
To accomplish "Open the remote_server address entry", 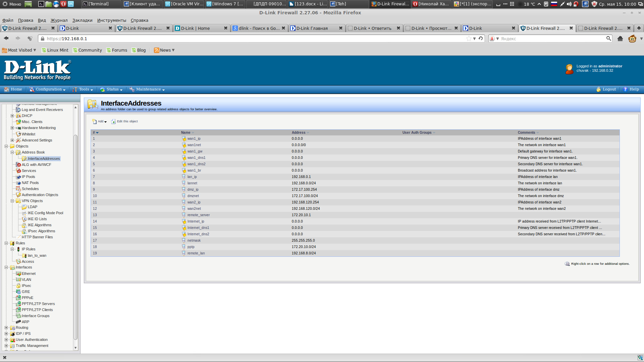I will [x=198, y=215].
